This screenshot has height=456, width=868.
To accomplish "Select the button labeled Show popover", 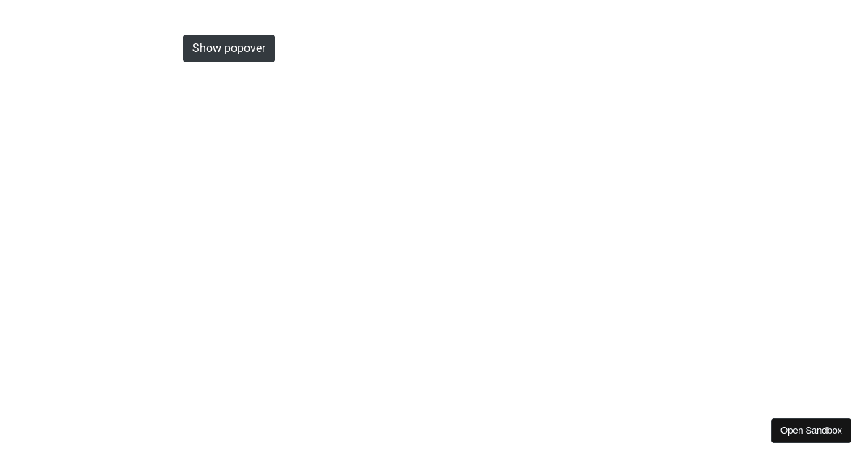I will coord(229,48).
